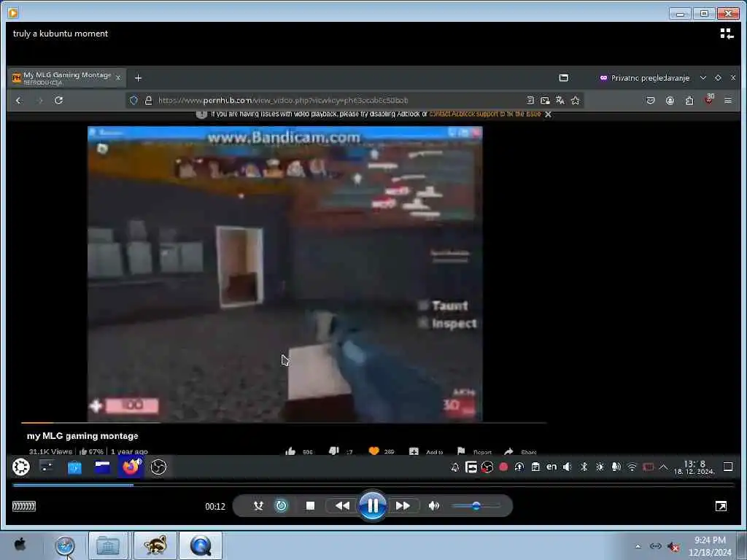Click the 'Add to' button below video
The height and width of the screenshot is (560, 747).
[426, 451]
